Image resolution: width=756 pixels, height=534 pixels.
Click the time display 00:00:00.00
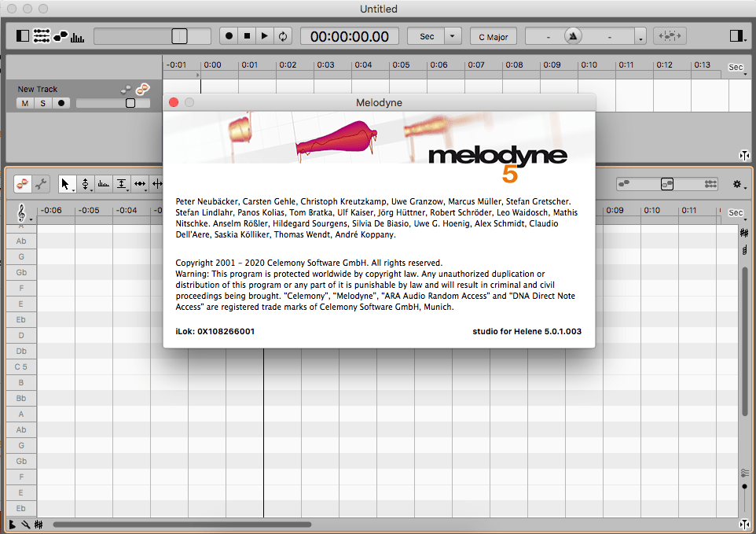[350, 36]
